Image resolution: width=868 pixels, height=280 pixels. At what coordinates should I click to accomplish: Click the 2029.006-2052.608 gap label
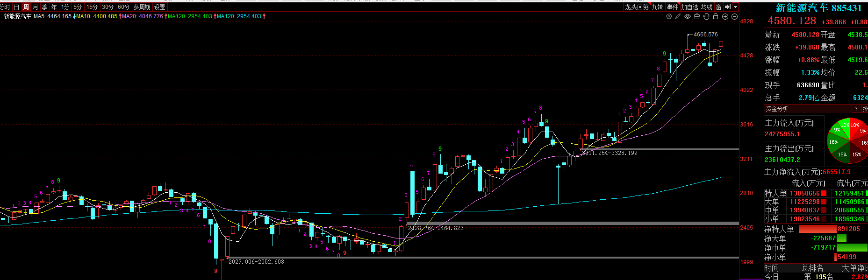pyautogui.click(x=256, y=262)
